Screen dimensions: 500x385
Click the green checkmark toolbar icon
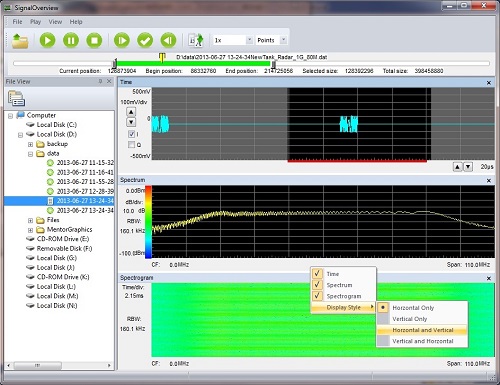pos(145,41)
